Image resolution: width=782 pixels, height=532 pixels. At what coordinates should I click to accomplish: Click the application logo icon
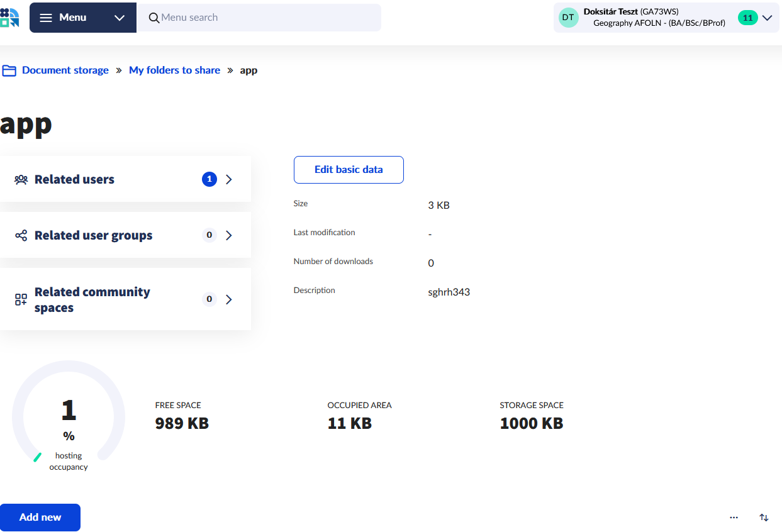[9, 18]
